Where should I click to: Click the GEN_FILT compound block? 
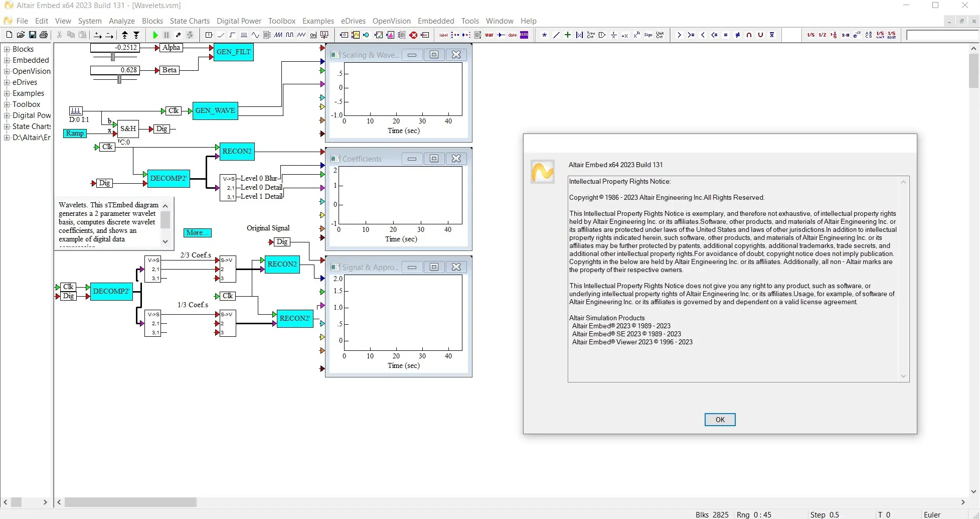(234, 52)
